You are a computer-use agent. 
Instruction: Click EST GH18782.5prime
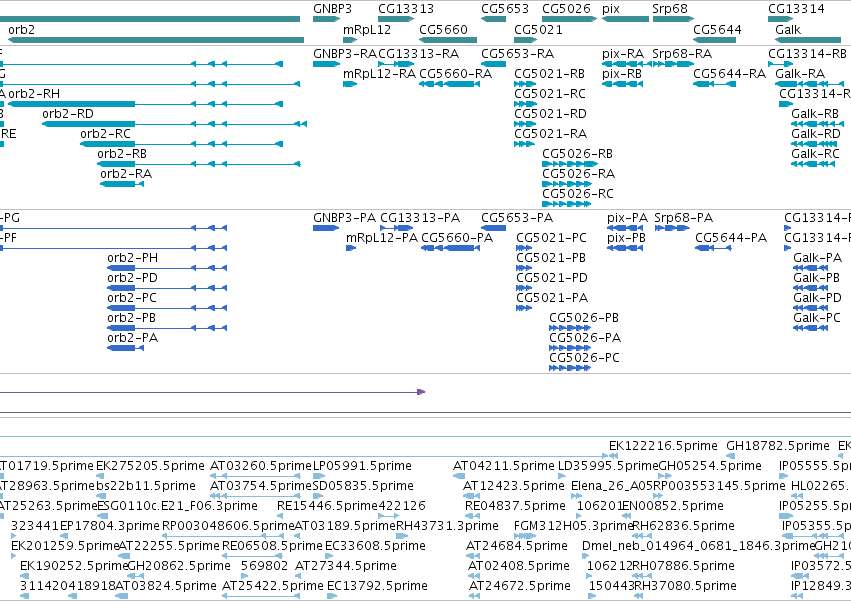coord(778,446)
